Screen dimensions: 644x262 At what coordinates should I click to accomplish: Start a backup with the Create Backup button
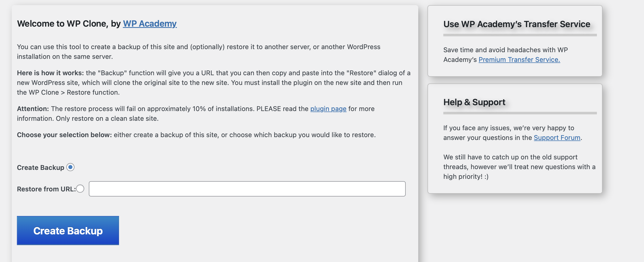click(x=68, y=231)
